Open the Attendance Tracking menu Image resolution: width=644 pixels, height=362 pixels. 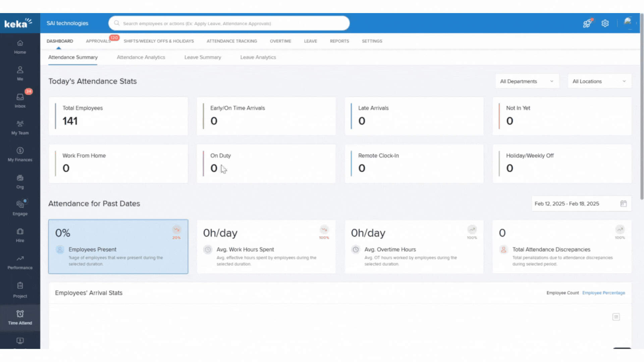(x=232, y=41)
